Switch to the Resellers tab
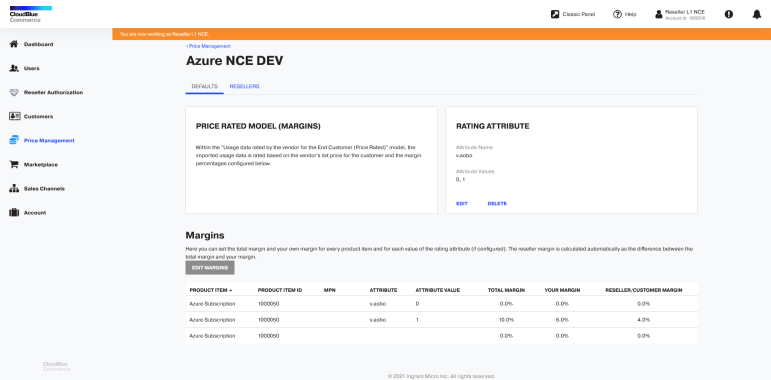Image resolution: width=771 pixels, height=380 pixels. click(x=244, y=87)
